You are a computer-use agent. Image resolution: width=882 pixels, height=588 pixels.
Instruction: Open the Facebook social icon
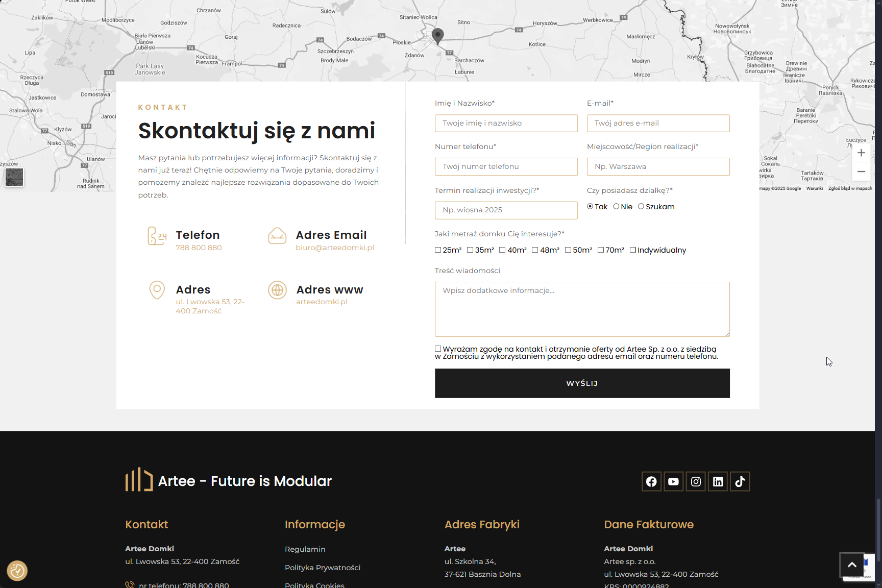click(x=651, y=481)
